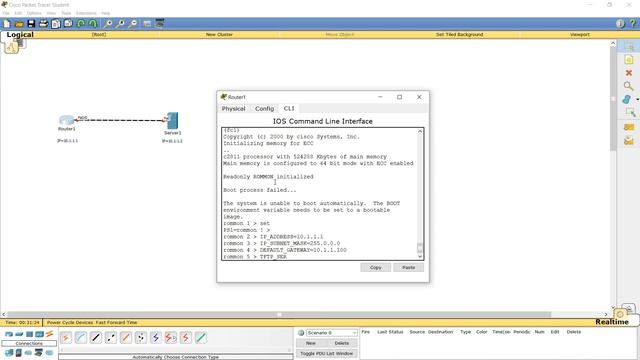This screenshot has height=360, width=640.
Task: Pick the phone cable dotted connection
Action: 141,338
